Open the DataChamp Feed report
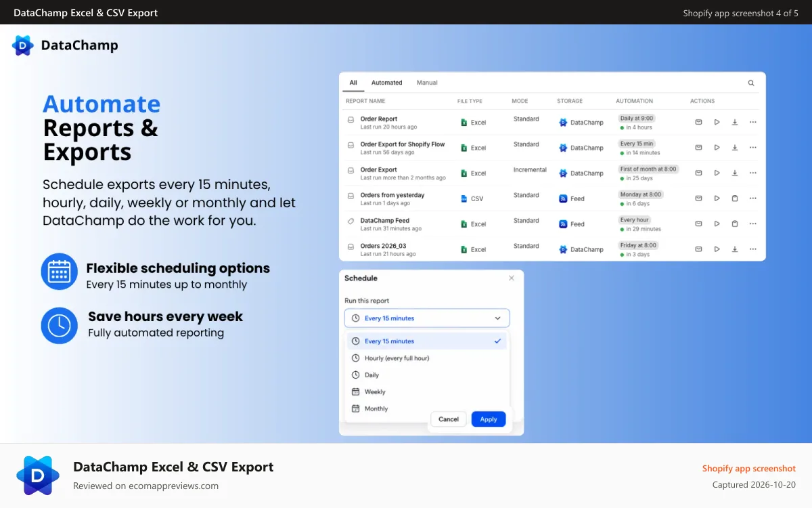The height and width of the screenshot is (508, 812). coord(385,221)
